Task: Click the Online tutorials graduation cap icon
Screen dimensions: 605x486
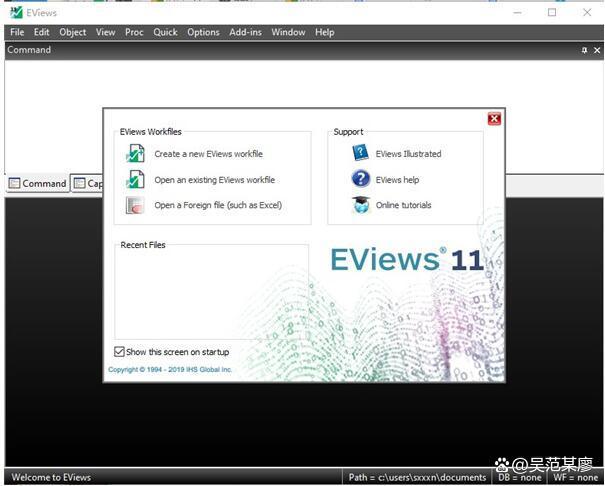Action: tap(360, 205)
